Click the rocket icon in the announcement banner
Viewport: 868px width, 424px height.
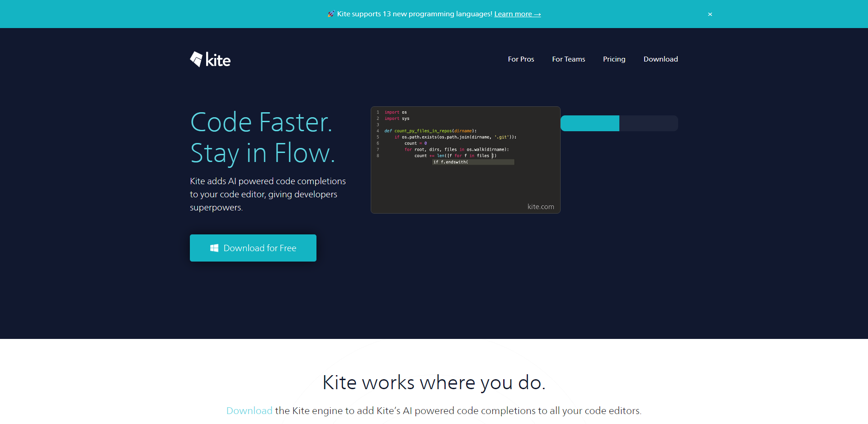pyautogui.click(x=331, y=14)
